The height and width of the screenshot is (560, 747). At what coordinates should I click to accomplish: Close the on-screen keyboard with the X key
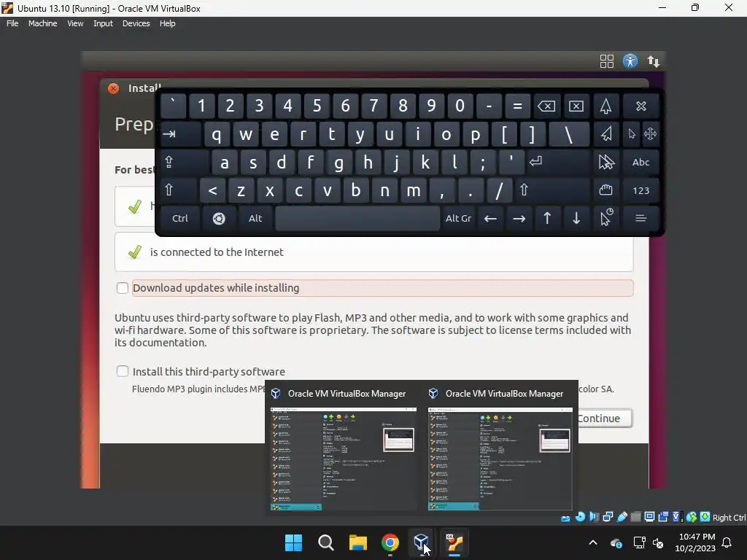pyautogui.click(x=640, y=106)
